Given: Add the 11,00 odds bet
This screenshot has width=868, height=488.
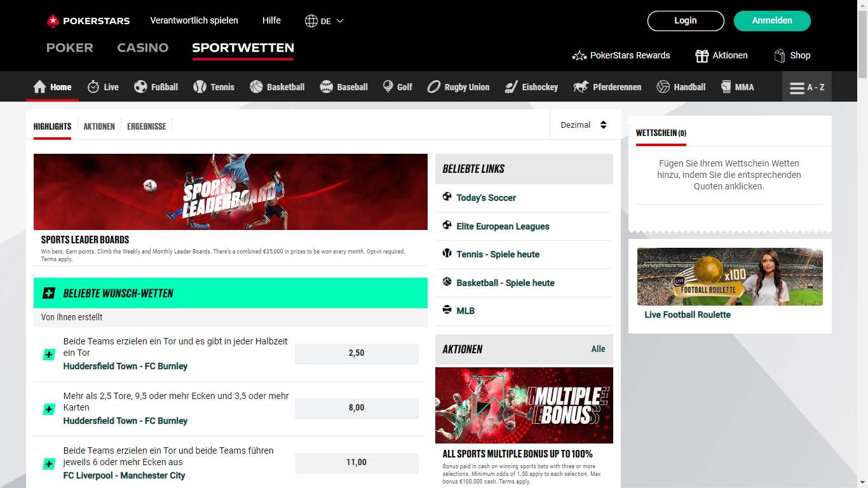Looking at the screenshot, I should (356, 463).
